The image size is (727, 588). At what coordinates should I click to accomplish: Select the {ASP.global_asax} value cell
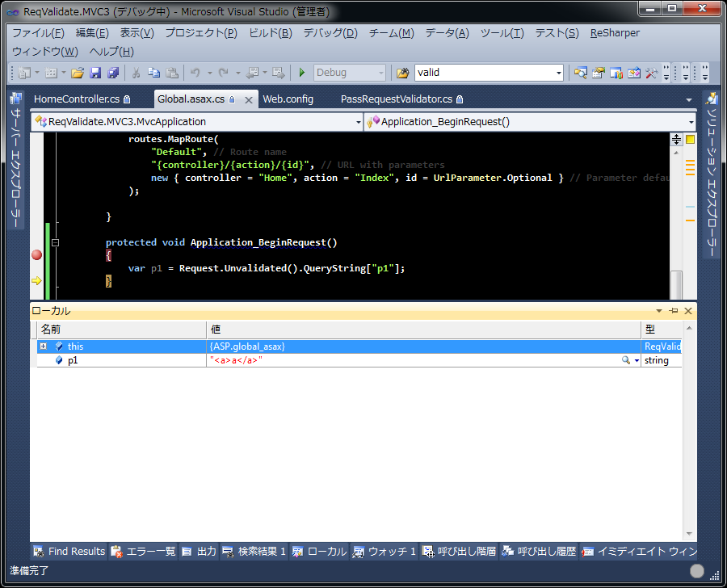(x=423, y=346)
